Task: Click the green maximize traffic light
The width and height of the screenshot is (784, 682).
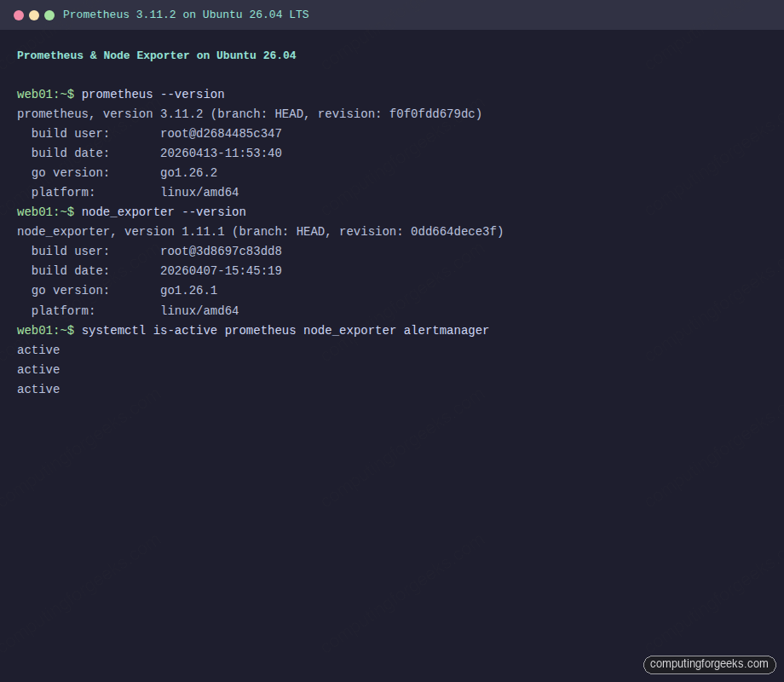Action: coord(49,14)
